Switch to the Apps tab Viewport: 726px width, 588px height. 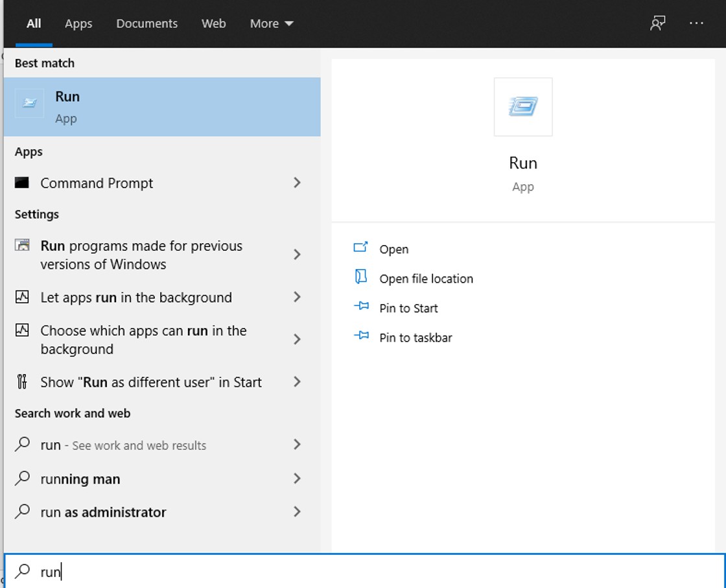(78, 23)
